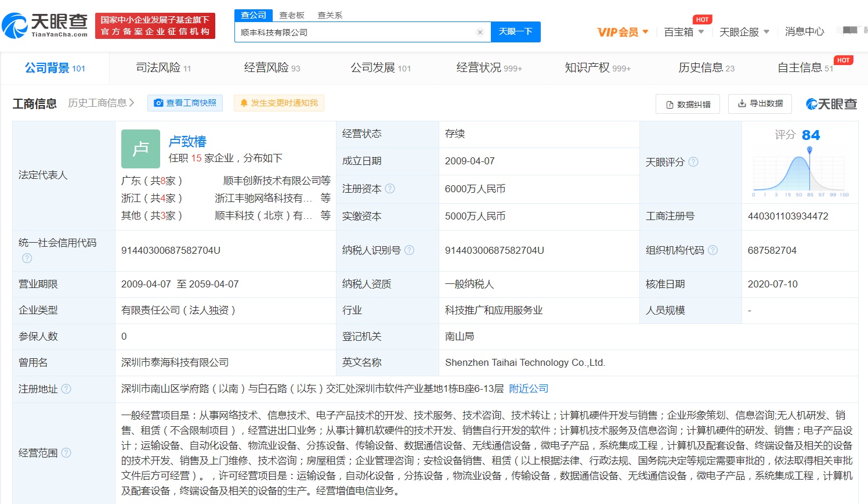This screenshot has width=868, height=504.
Task: Select the 工商注册号 value 440301103934472
Action: (788, 217)
